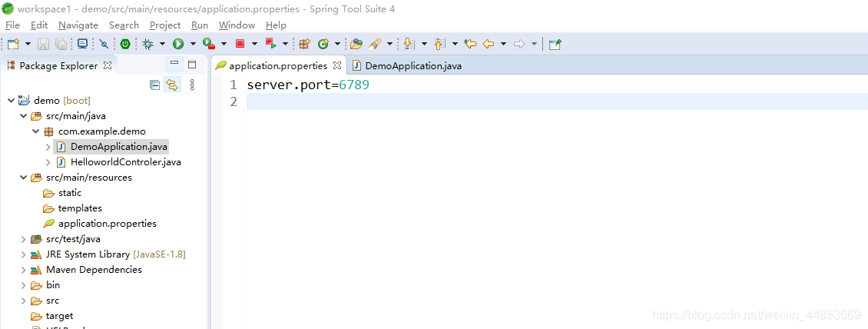Open the Debug configurations dropdown arrow
This screenshot has height=329, width=868.
click(x=162, y=44)
